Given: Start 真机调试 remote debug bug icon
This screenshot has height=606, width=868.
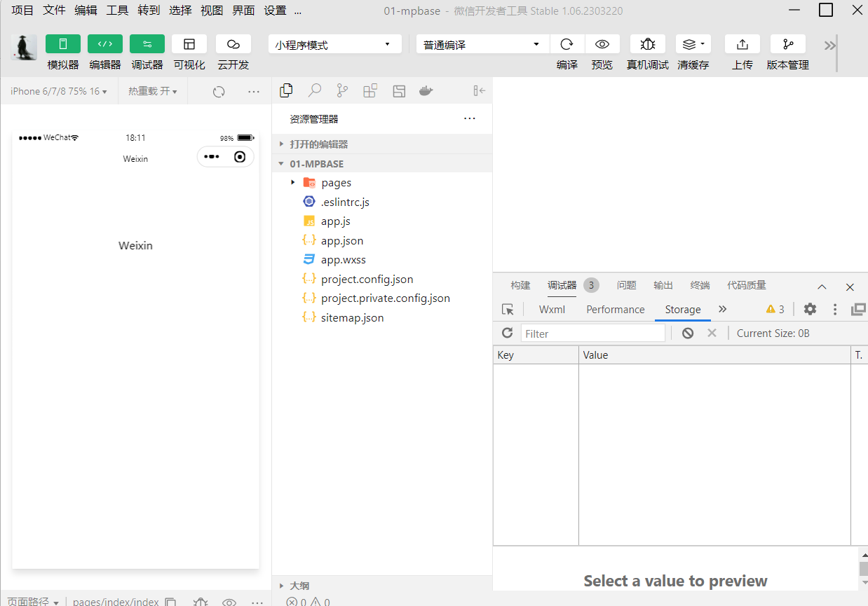Looking at the screenshot, I should [647, 44].
